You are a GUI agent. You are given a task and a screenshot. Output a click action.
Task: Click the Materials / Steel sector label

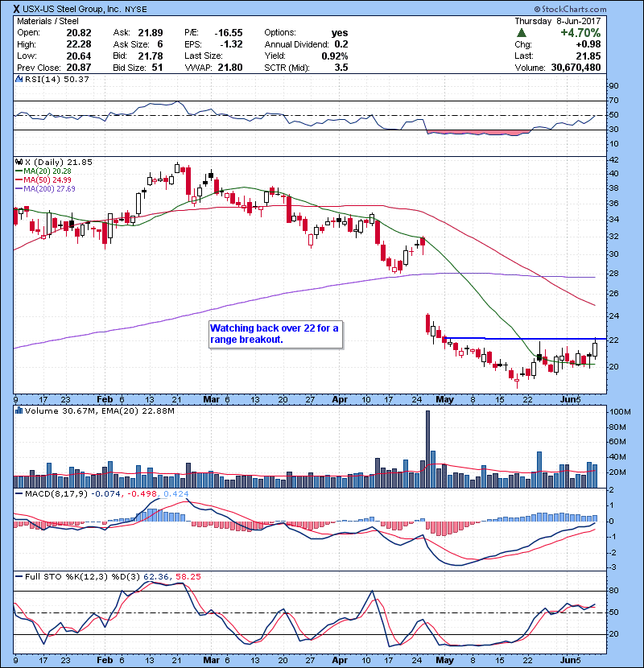[x=47, y=21]
